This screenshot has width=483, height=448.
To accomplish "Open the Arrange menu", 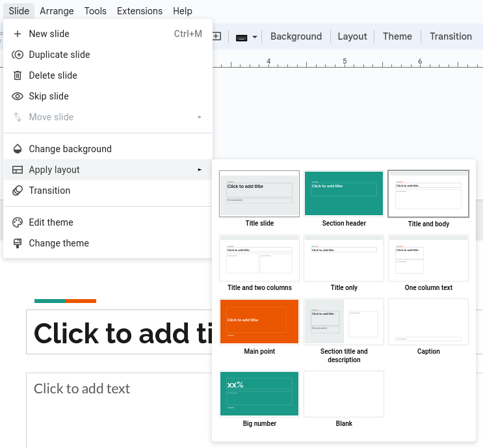I will pyautogui.click(x=57, y=11).
